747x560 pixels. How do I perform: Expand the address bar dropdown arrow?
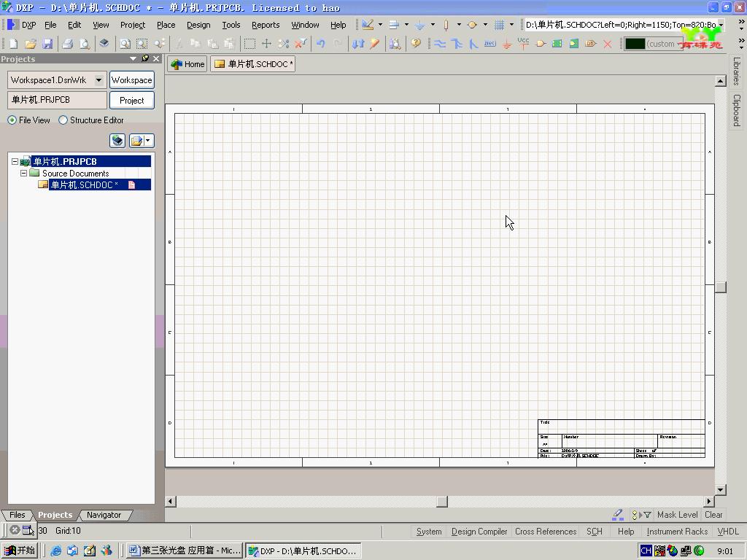(721, 25)
